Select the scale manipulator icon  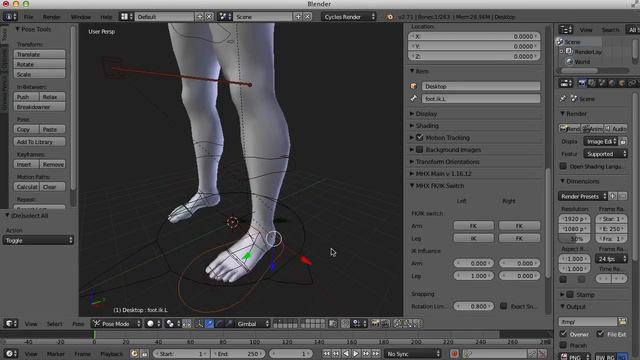coord(229,324)
